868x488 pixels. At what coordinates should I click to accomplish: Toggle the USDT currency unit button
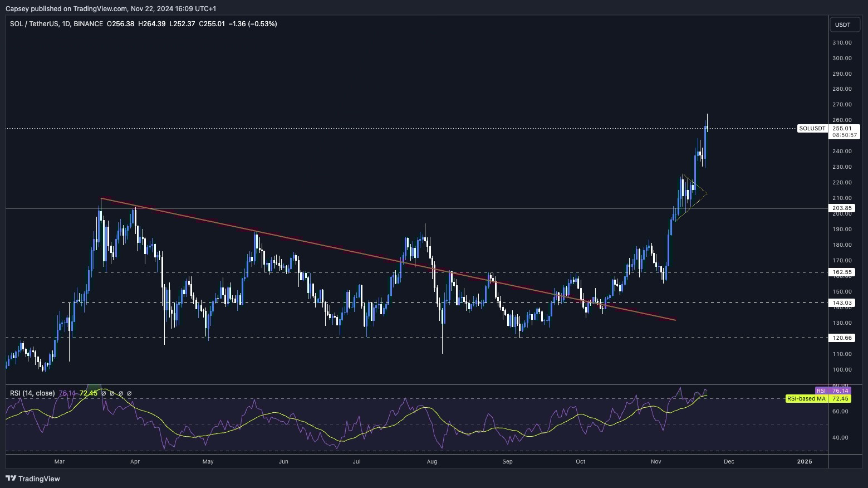pos(844,25)
